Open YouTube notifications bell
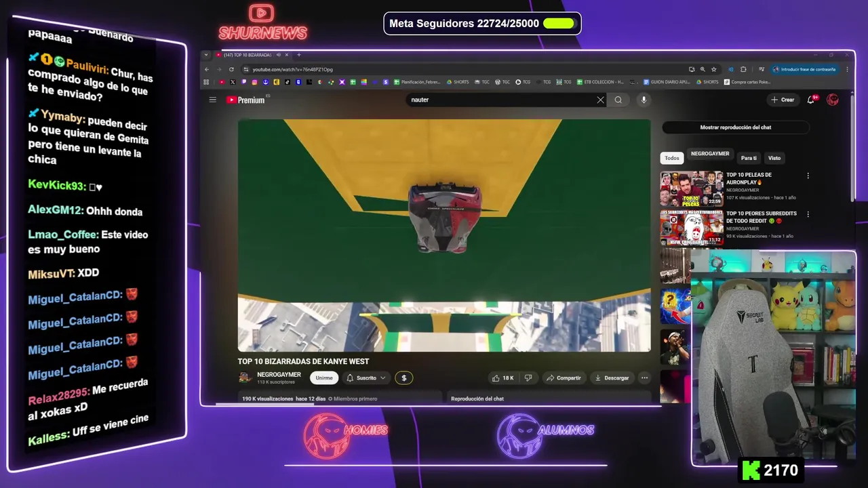 point(811,100)
